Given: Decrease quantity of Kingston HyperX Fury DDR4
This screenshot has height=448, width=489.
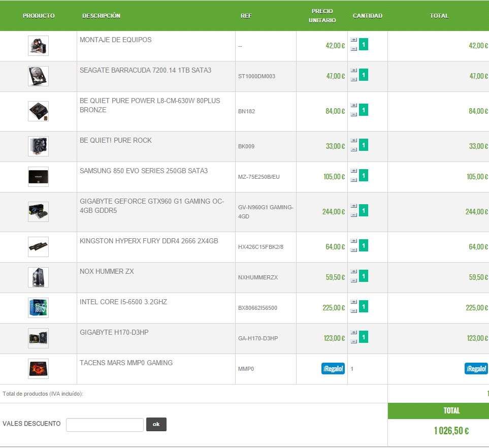Looking at the screenshot, I should pyautogui.click(x=353, y=249).
